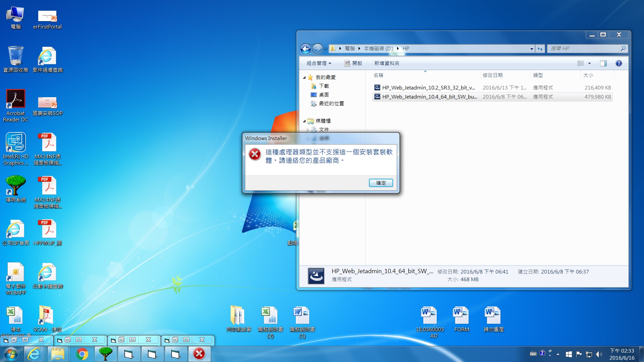
Task: Select the 公司EIP首頁 desktop shortcut
Action: (x=15, y=232)
